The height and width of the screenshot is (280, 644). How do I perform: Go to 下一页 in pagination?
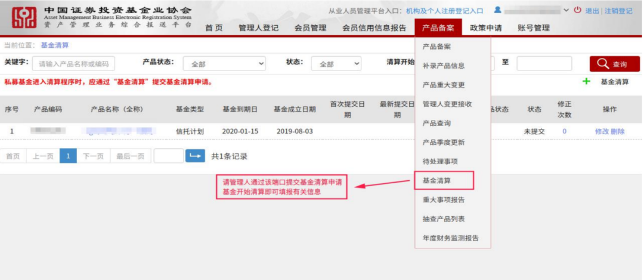[x=93, y=156]
